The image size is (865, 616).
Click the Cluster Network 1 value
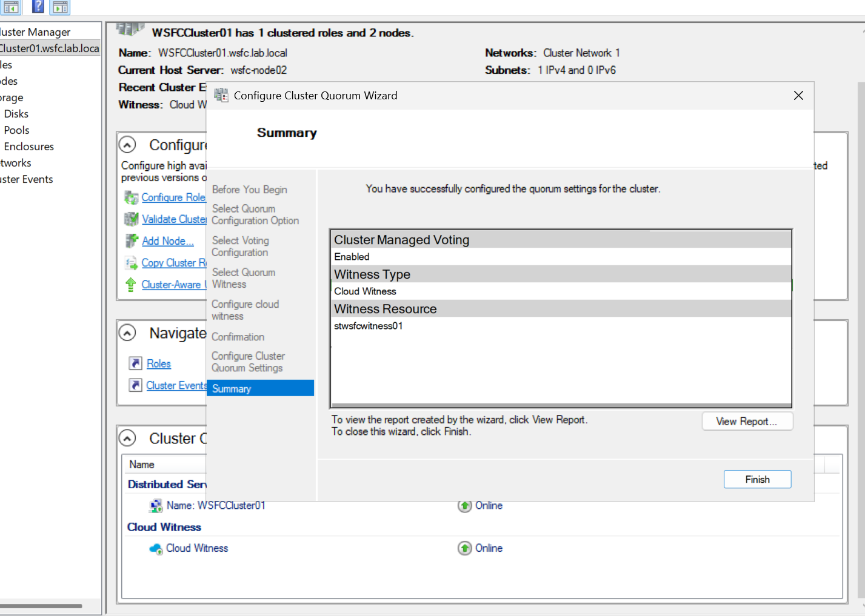coord(581,53)
